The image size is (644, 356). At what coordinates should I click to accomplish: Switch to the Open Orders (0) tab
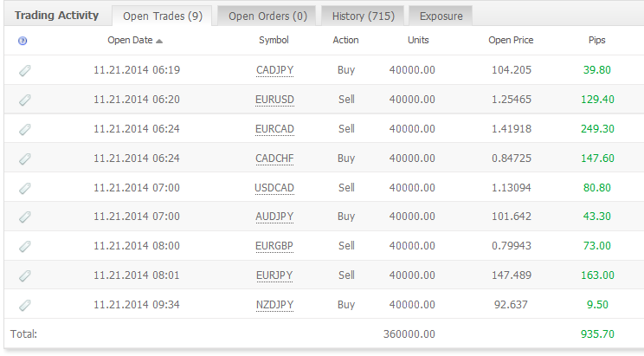267,16
